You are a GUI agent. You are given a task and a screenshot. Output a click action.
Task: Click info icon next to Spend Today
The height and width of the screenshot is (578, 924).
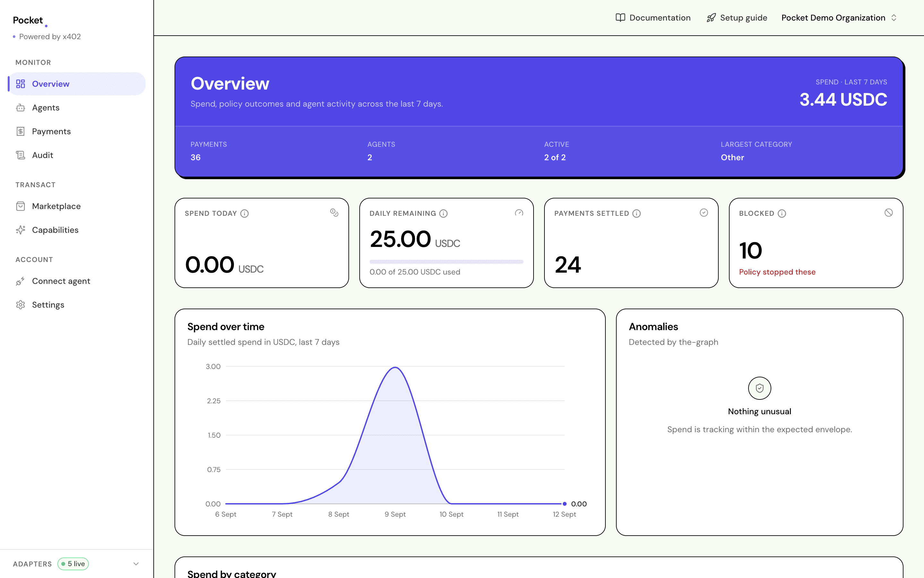coord(244,213)
